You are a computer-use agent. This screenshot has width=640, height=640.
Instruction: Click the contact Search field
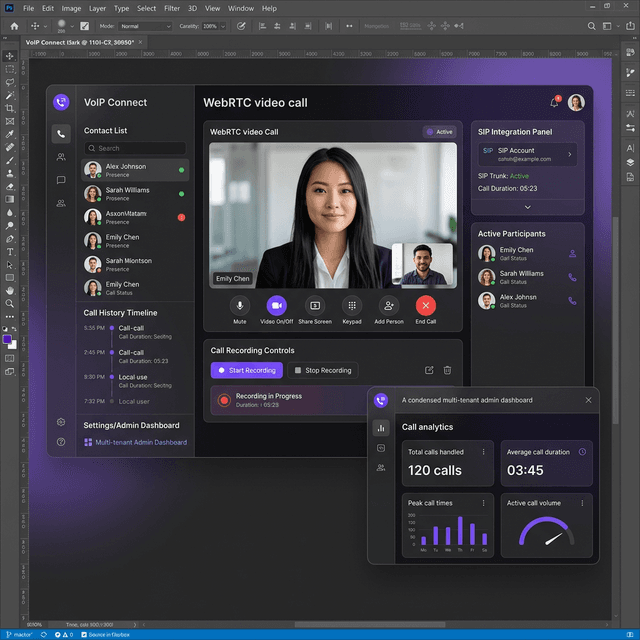[135, 148]
